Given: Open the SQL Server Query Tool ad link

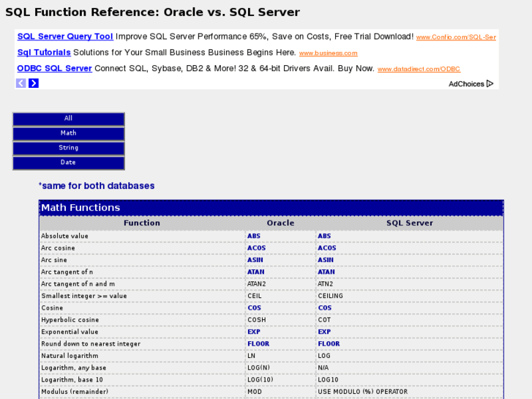Looking at the screenshot, I should tap(65, 37).
